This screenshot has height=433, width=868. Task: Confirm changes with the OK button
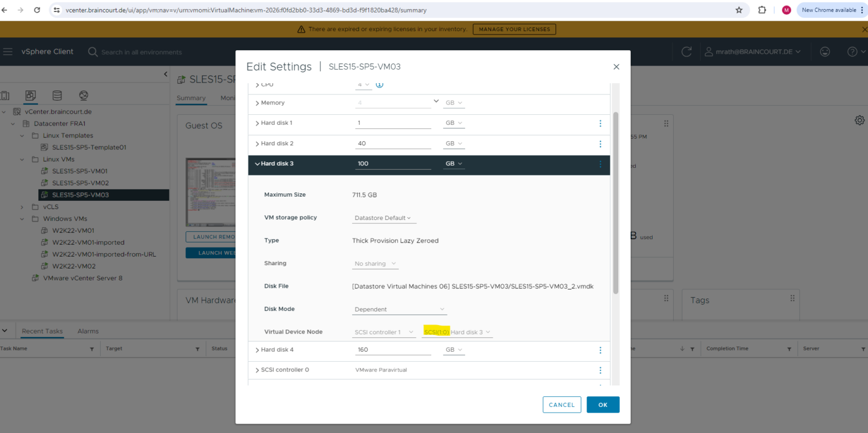click(602, 404)
